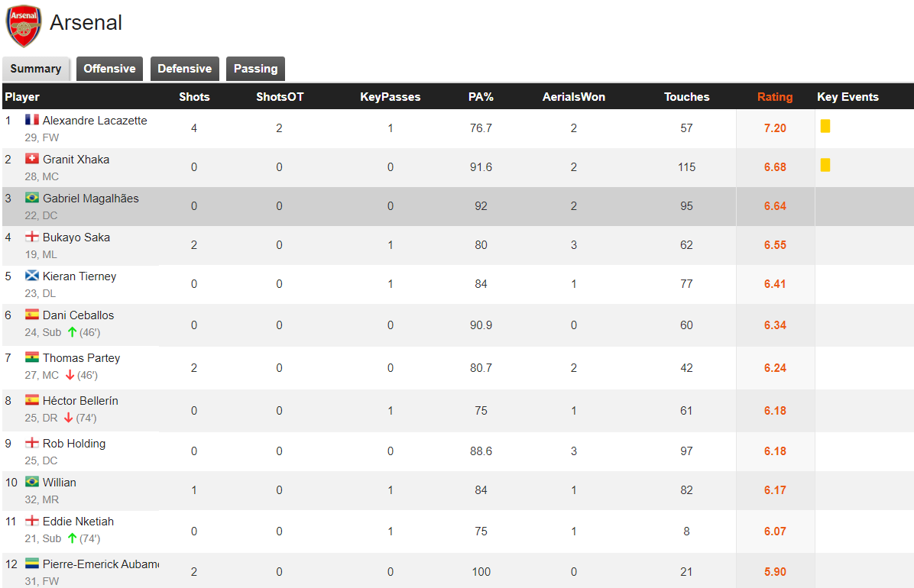Click Thomas Partey's red substitution arrow
Image resolution: width=914 pixels, height=588 pixels.
point(70,375)
